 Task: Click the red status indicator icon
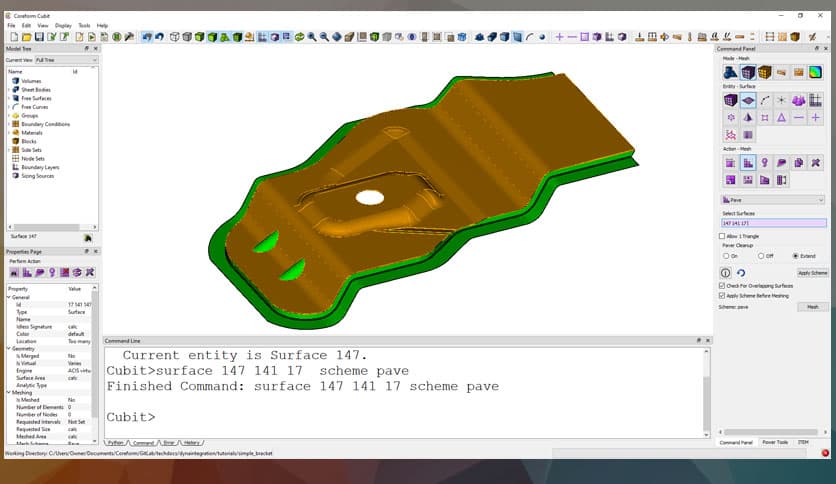tap(825, 453)
